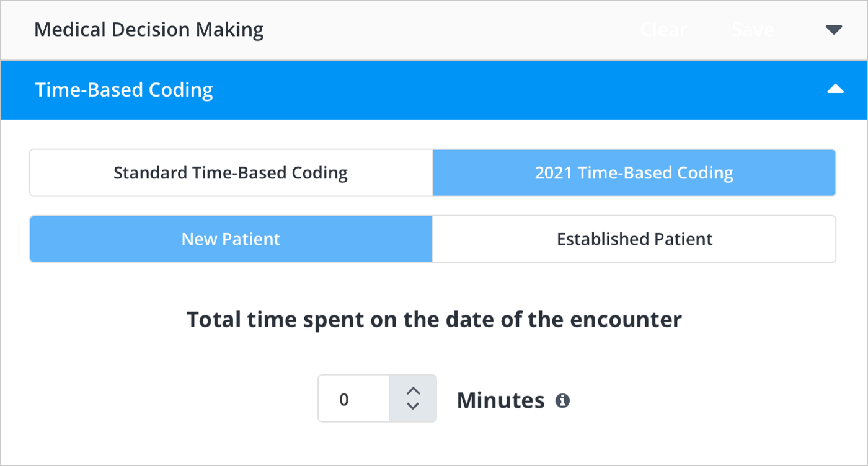Choose 2021 Time-Based Coding option

[x=634, y=173]
